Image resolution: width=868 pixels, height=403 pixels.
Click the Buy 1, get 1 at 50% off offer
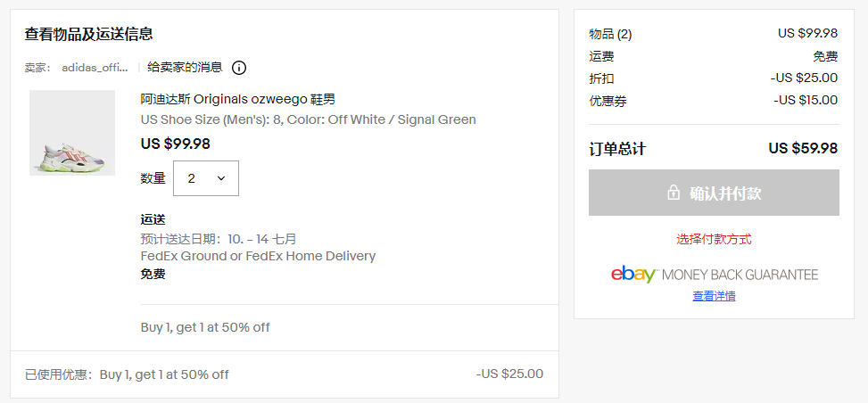point(205,327)
